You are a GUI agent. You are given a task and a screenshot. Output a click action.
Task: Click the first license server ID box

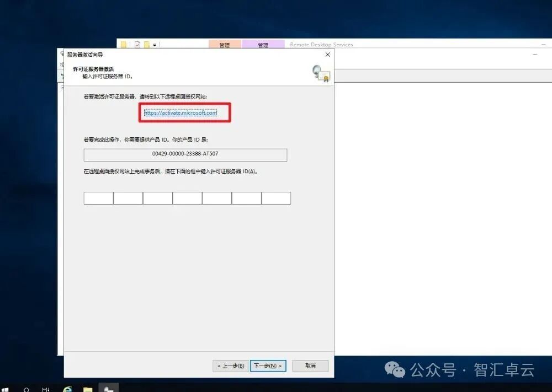[x=98, y=198]
